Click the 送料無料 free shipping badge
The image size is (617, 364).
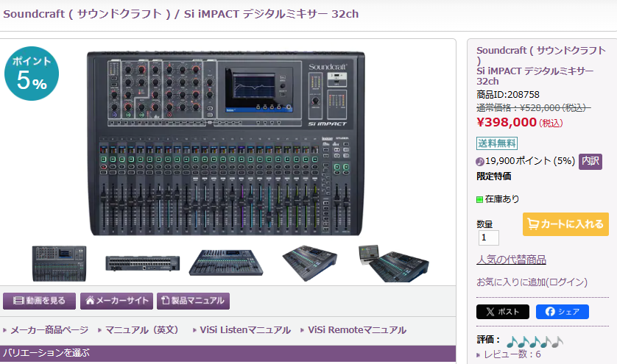click(x=496, y=143)
